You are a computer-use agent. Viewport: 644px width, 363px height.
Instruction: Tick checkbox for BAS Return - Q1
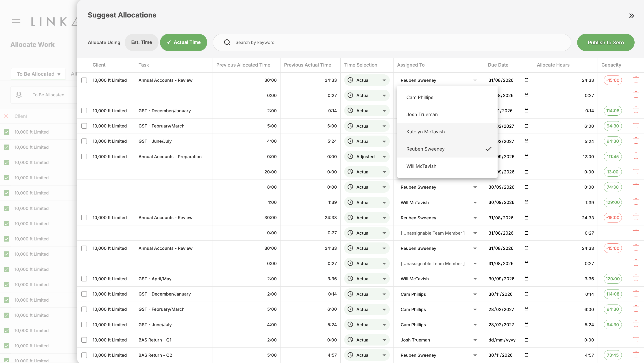(84, 340)
